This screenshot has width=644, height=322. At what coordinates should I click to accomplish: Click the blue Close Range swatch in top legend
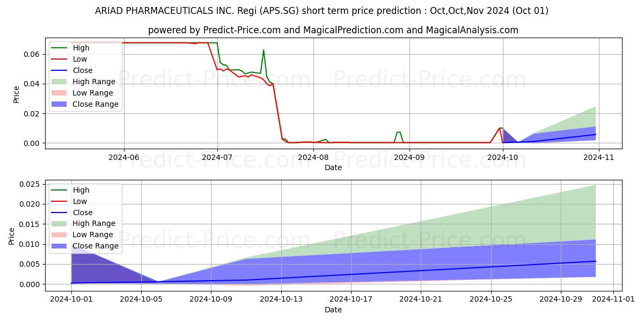tap(61, 104)
